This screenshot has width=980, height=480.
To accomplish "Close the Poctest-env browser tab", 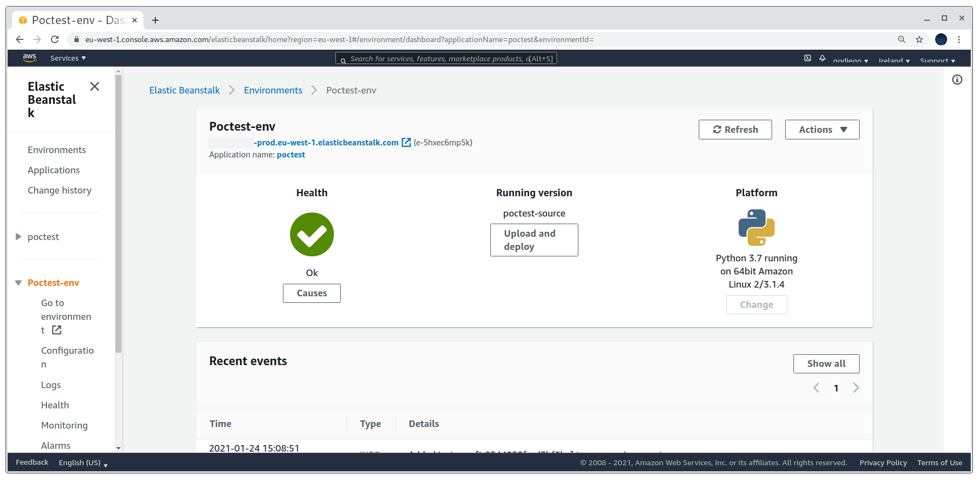I will click(x=135, y=20).
